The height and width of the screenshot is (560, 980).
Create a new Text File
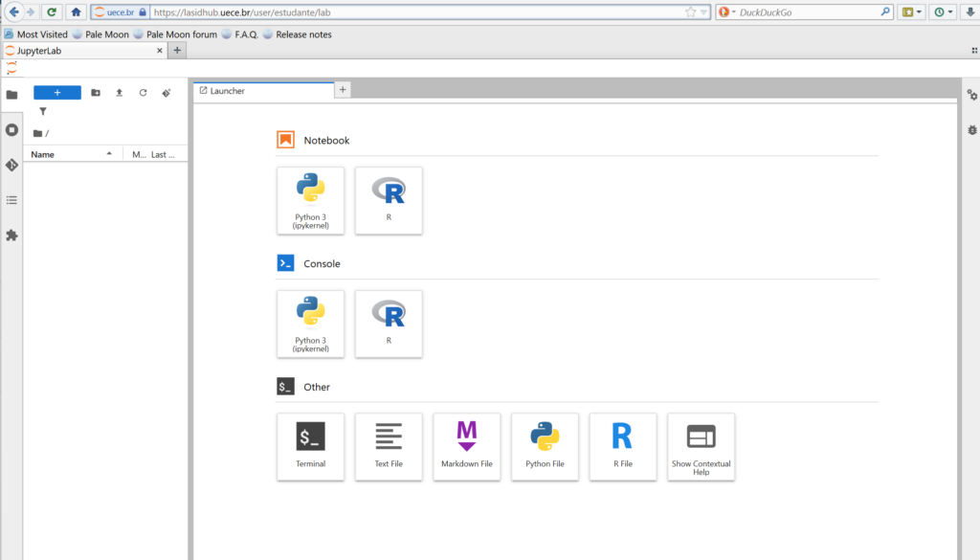tap(389, 447)
